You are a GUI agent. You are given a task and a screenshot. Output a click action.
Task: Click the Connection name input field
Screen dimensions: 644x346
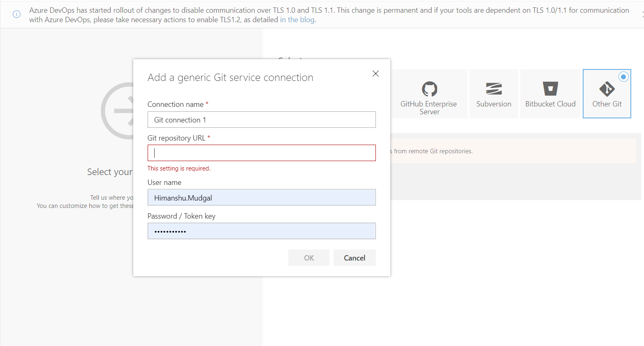pyautogui.click(x=262, y=120)
